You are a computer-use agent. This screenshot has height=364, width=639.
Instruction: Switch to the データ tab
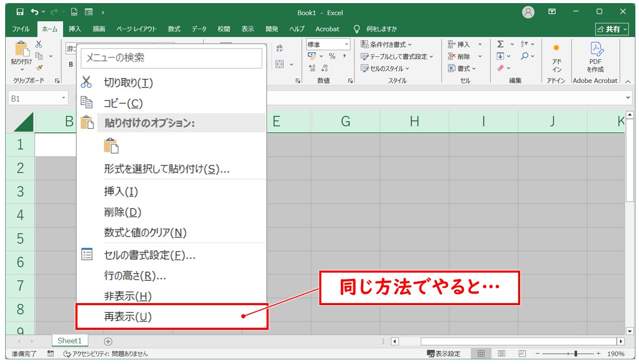[199, 29]
